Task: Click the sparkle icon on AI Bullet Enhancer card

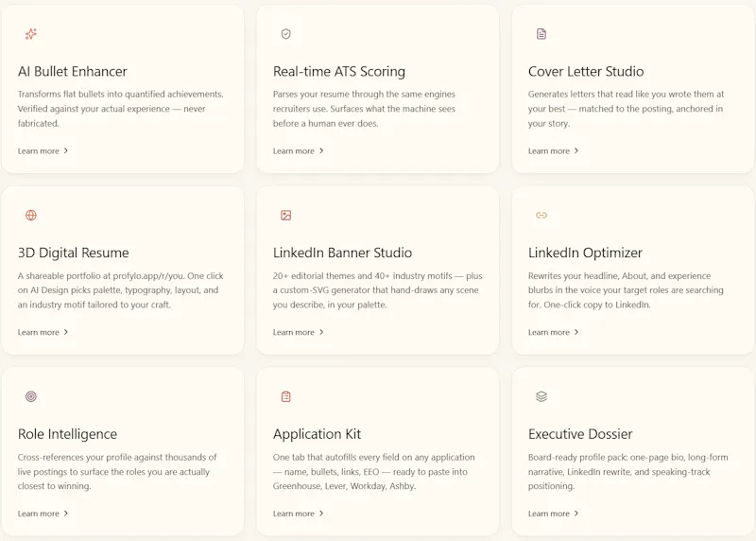Action: coord(31,34)
